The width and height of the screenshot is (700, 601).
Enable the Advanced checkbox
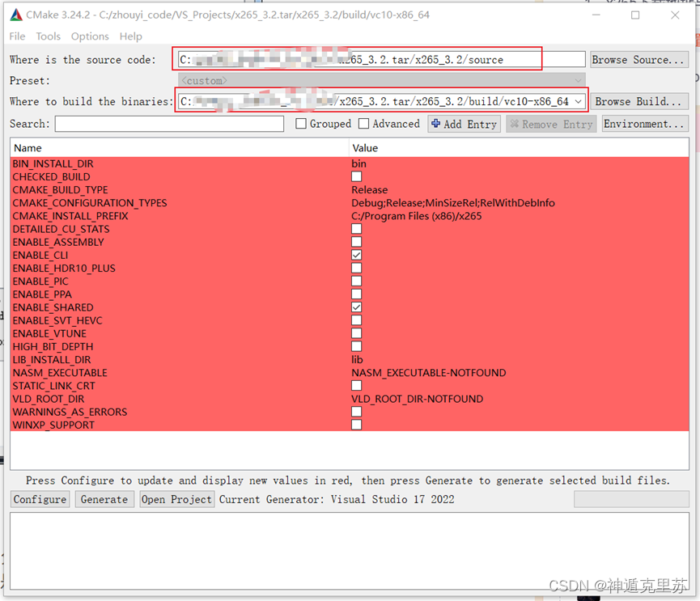coord(364,124)
